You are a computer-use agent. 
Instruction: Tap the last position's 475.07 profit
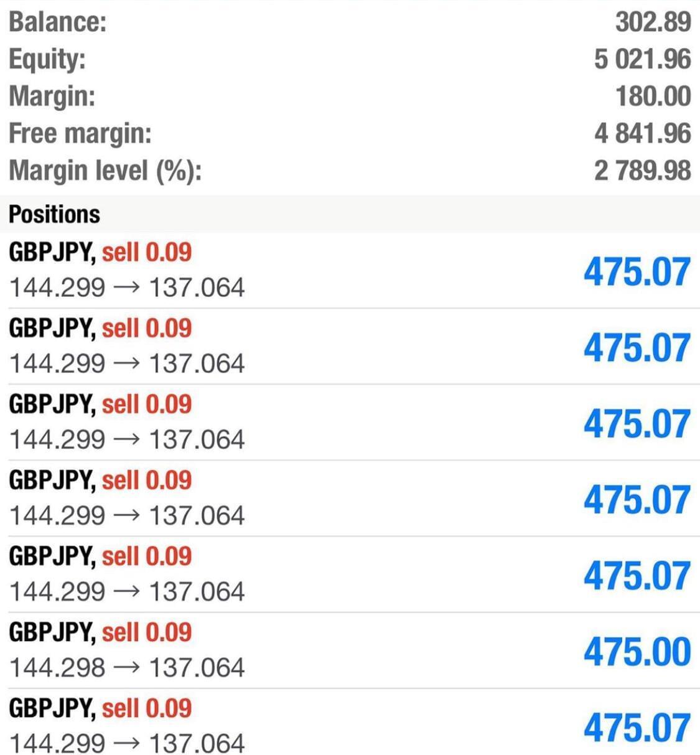[x=637, y=728]
